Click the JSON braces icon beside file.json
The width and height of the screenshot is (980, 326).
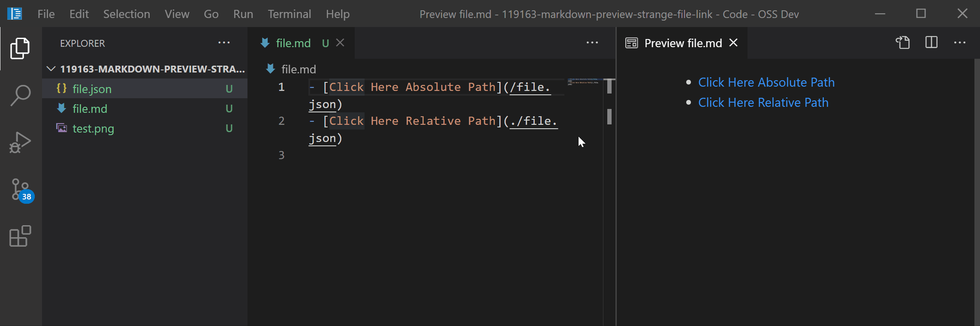(62, 88)
